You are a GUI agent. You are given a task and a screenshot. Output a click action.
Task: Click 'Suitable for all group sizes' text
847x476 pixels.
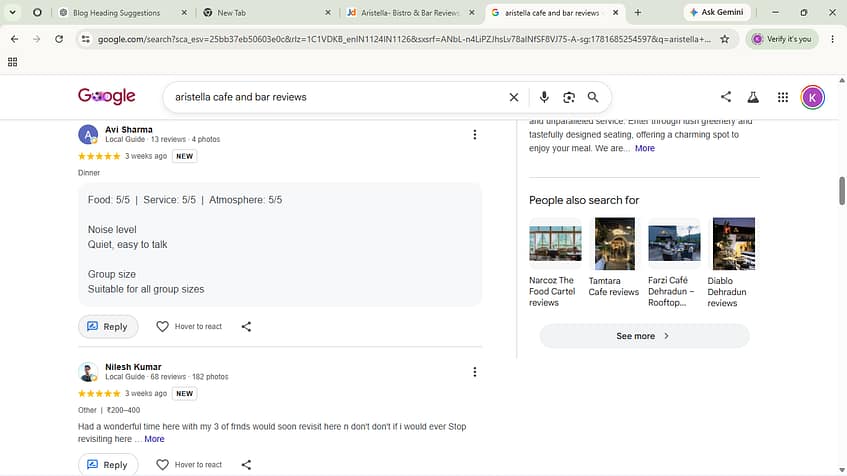[x=146, y=289]
